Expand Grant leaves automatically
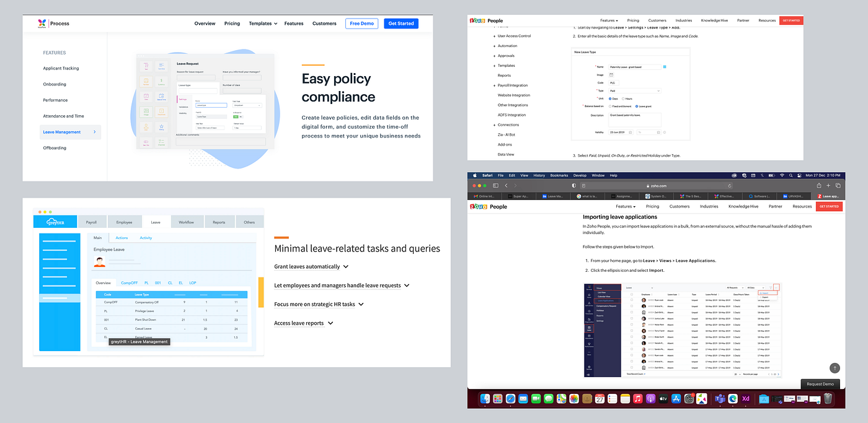This screenshot has height=423, width=868. click(x=311, y=266)
